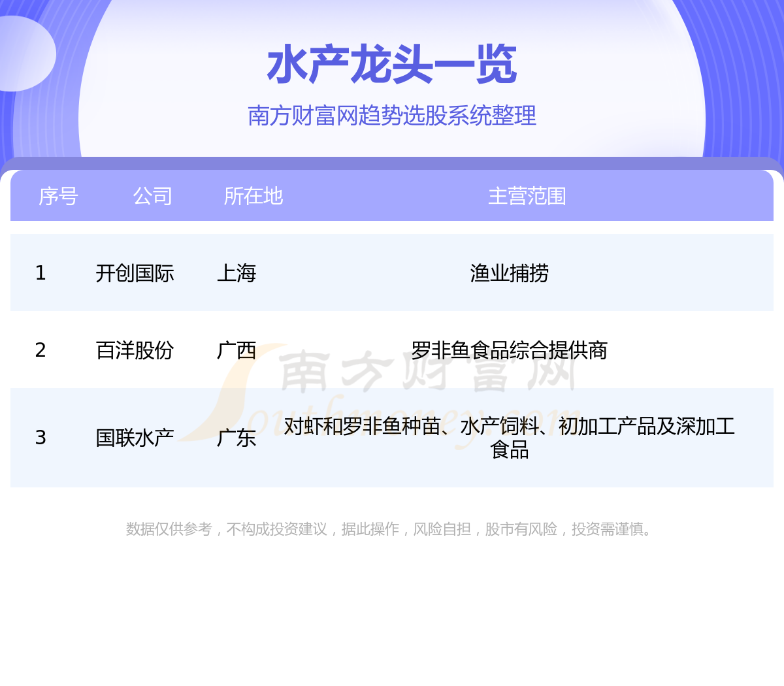Click the 罗非鱼食品综合提供商 cell
The width and height of the screenshot is (784, 686).
coord(509,350)
